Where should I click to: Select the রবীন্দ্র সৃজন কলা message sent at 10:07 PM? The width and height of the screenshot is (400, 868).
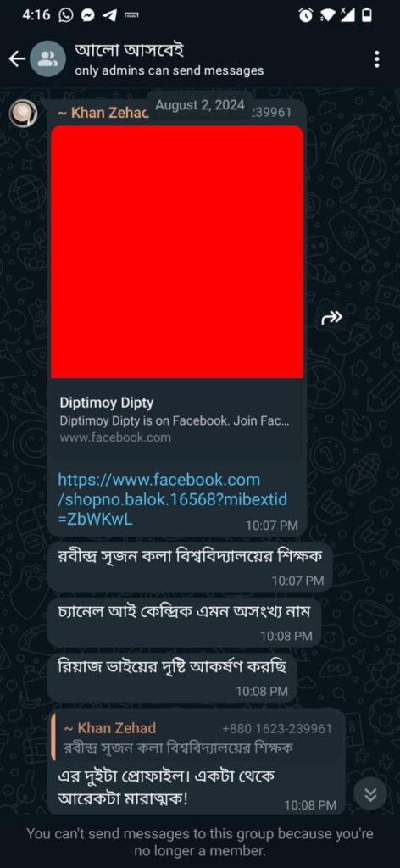(x=190, y=567)
